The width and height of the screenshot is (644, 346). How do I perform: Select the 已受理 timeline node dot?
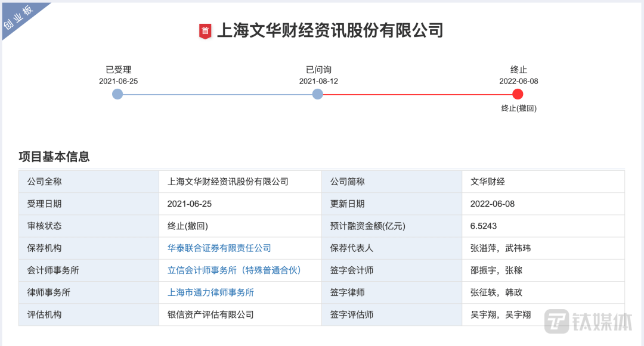117,94
